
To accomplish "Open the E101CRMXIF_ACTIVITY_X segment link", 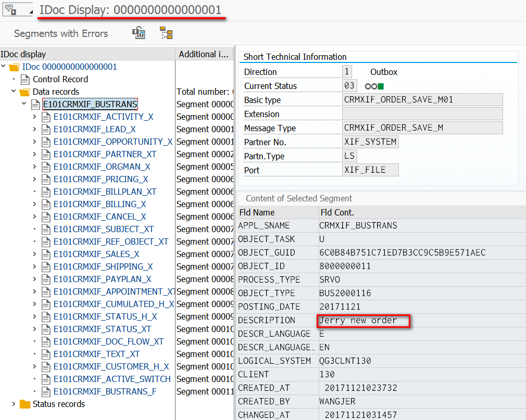I will click(x=103, y=117).
